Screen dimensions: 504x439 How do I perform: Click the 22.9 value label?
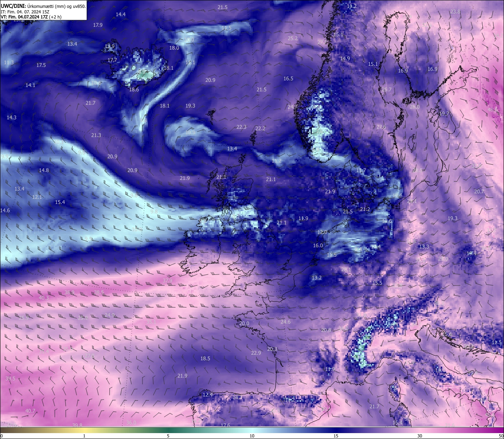(256, 353)
